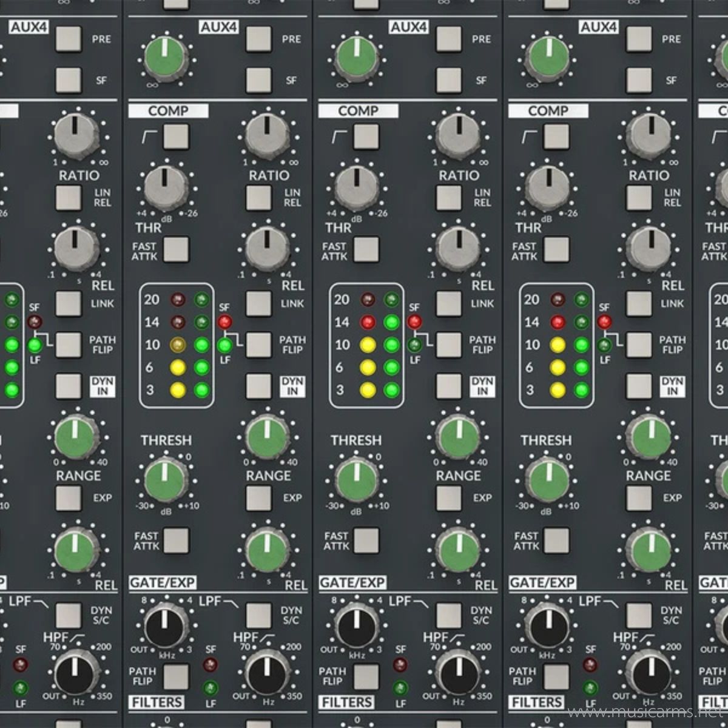Toggle the COMP knee-shape button in the first full strip
Image resolution: width=728 pixels, height=728 pixels.
[176, 137]
